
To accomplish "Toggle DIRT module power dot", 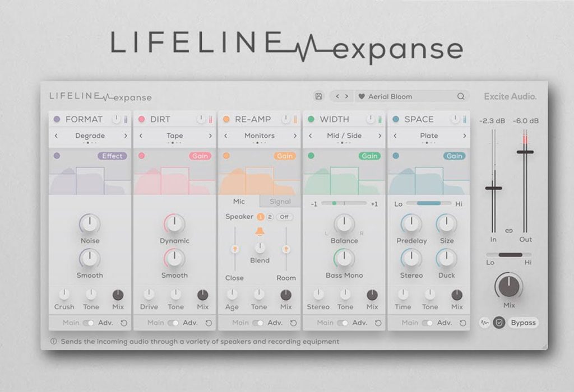I will (141, 119).
